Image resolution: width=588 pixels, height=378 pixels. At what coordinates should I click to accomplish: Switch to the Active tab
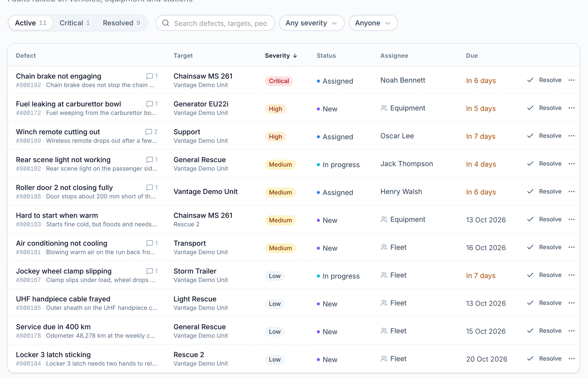31,23
